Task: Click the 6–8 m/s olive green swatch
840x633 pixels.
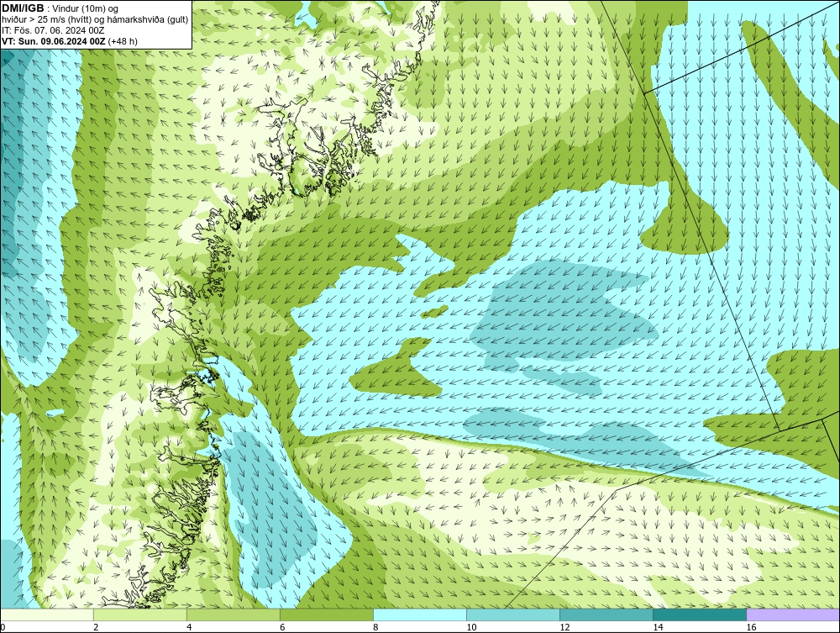Action: point(326,615)
